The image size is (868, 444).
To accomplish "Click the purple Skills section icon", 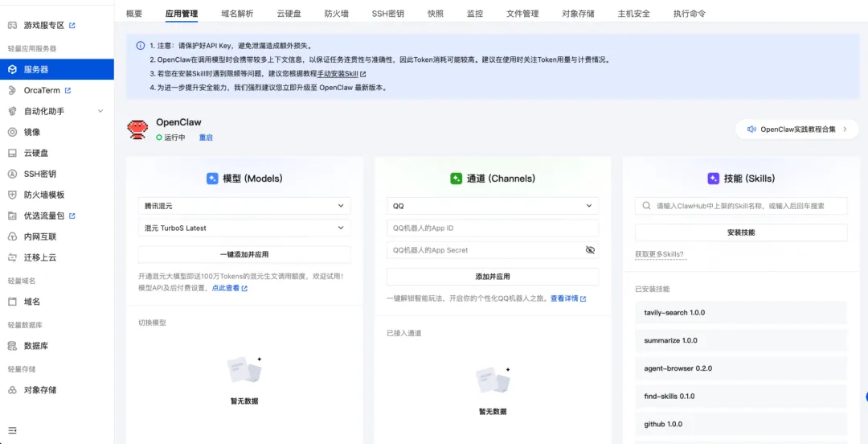I will [x=714, y=179].
